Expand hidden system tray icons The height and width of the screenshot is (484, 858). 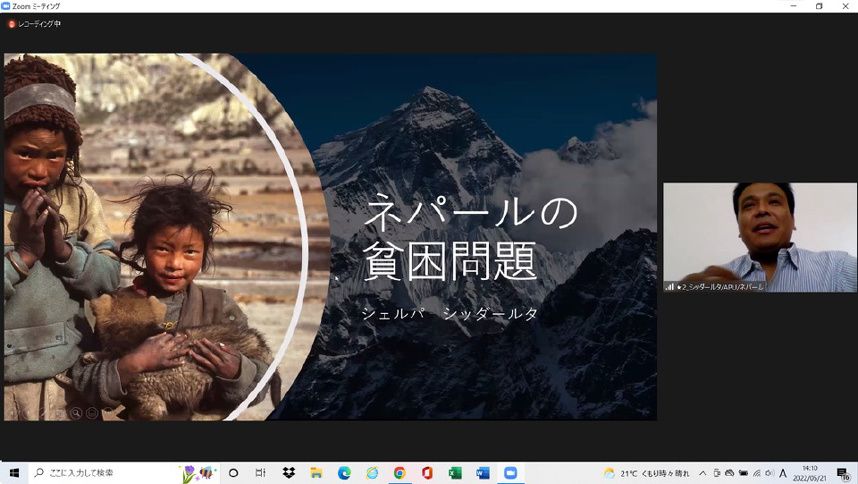tap(702, 473)
